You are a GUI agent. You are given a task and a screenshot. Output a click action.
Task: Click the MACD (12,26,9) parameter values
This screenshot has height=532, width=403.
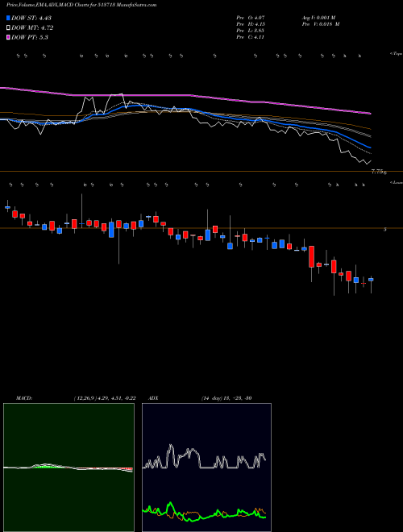click(x=104, y=398)
